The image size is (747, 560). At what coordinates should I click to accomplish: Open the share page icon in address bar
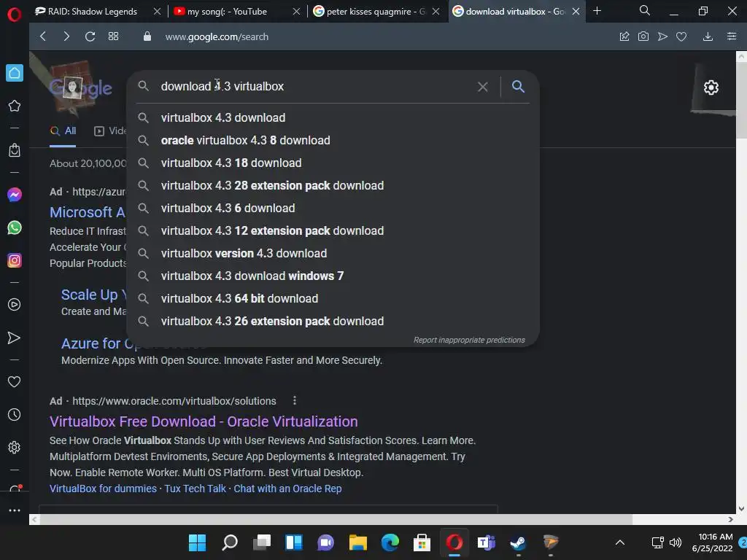(624, 36)
